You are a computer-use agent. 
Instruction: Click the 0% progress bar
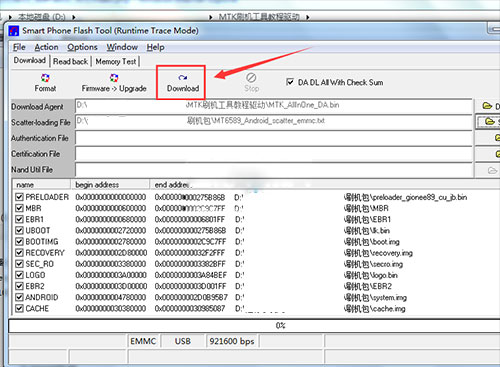click(254, 326)
